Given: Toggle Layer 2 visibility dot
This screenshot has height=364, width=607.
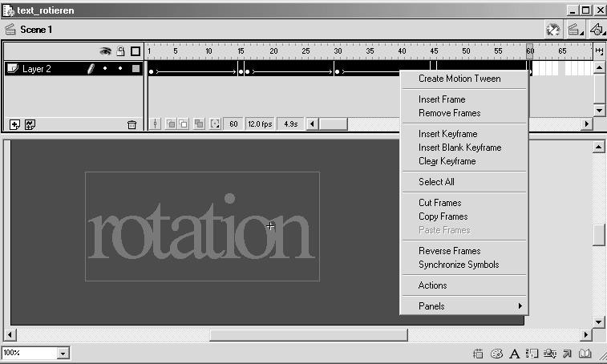Looking at the screenshot, I should tap(105, 68).
